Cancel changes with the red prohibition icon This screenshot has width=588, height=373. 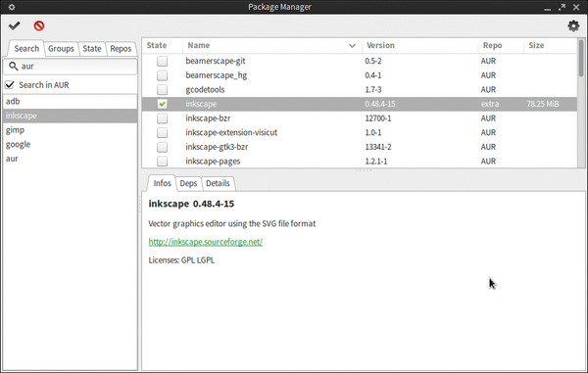coord(39,25)
